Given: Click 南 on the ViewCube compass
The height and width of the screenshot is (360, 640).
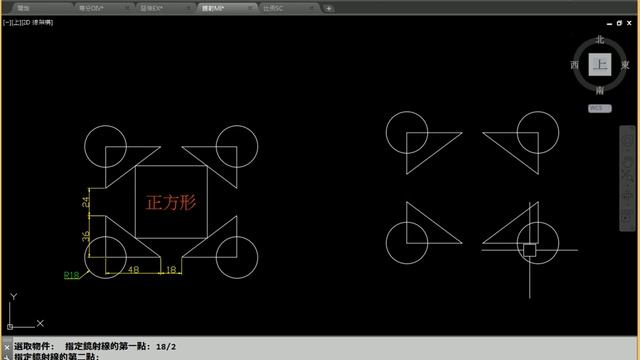Looking at the screenshot, I should 600,90.
